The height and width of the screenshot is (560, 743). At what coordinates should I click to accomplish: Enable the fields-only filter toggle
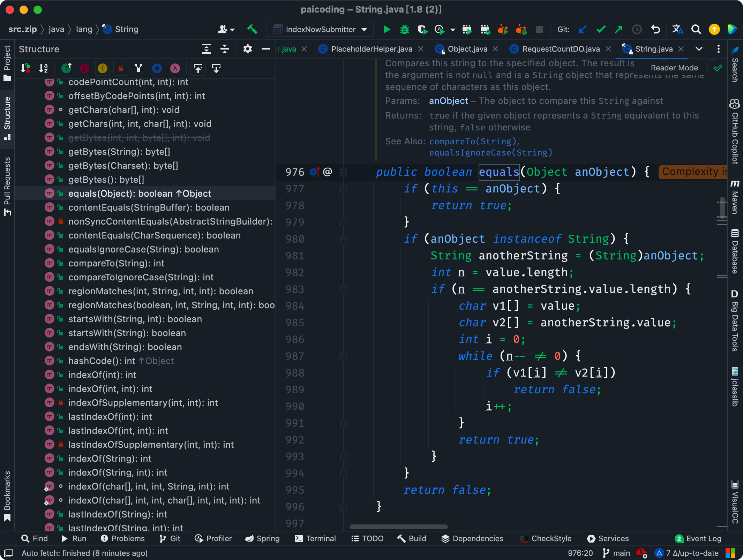[101, 69]
